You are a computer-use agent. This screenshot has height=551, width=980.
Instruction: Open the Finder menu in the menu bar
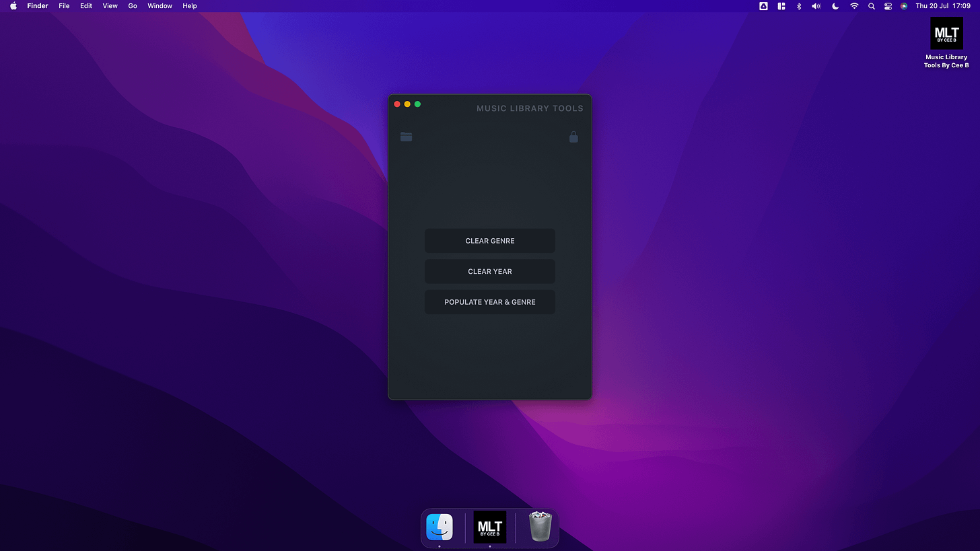[38, 6]
